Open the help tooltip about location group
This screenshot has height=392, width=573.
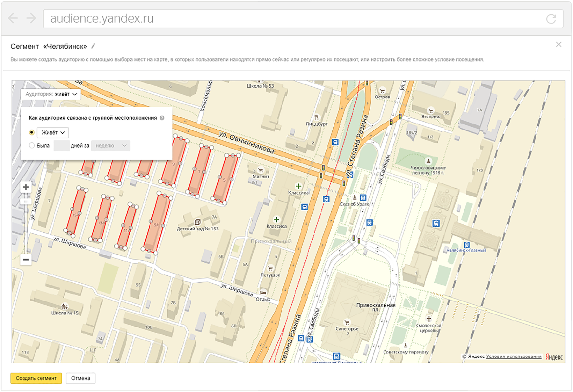[162, 118]
